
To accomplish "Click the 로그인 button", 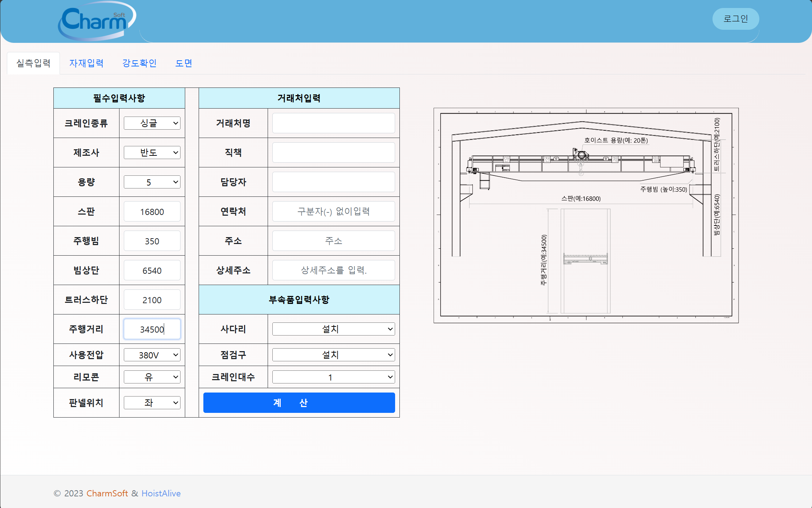I will click(x=735, y=19).
